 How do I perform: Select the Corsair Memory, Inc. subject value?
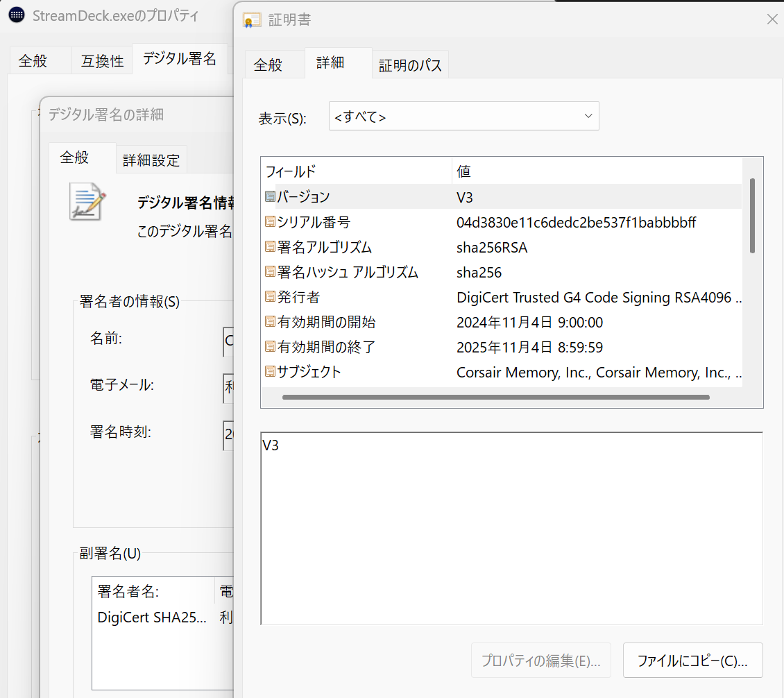(599, 373)
